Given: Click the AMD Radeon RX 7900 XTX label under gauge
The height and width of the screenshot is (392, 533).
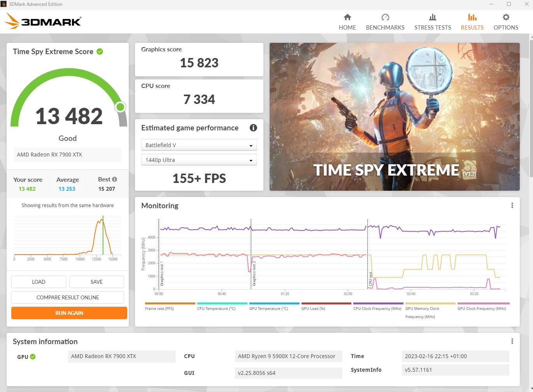Looking at the screenshot, I should pos(68,155).
